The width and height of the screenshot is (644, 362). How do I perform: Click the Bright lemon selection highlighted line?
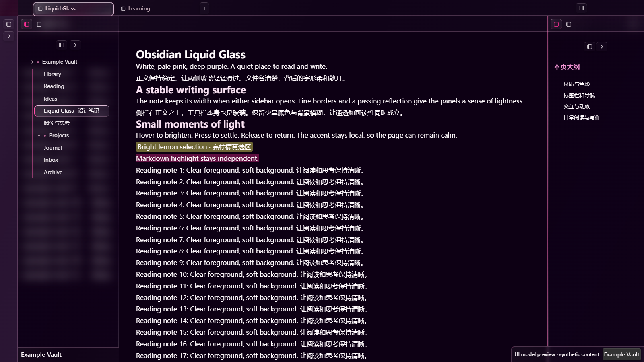194,147
